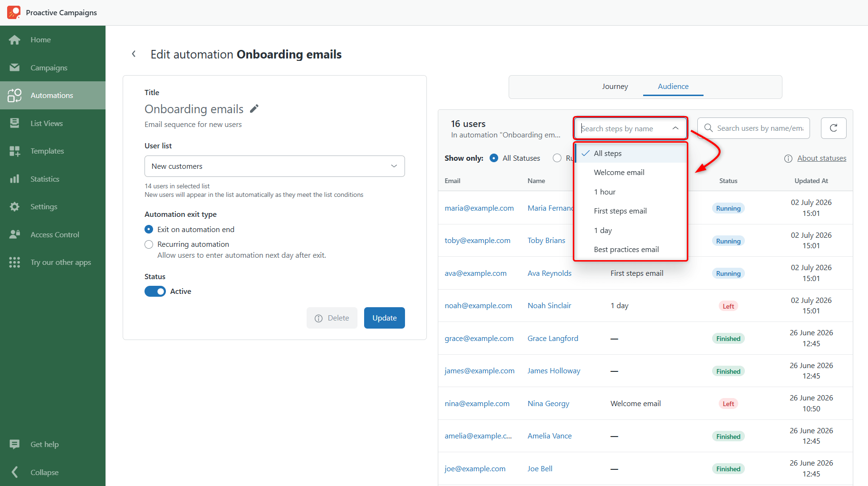Screen dimensions: 868x486
Task: Open List Views sidebar icon
Action: point(15,123)
